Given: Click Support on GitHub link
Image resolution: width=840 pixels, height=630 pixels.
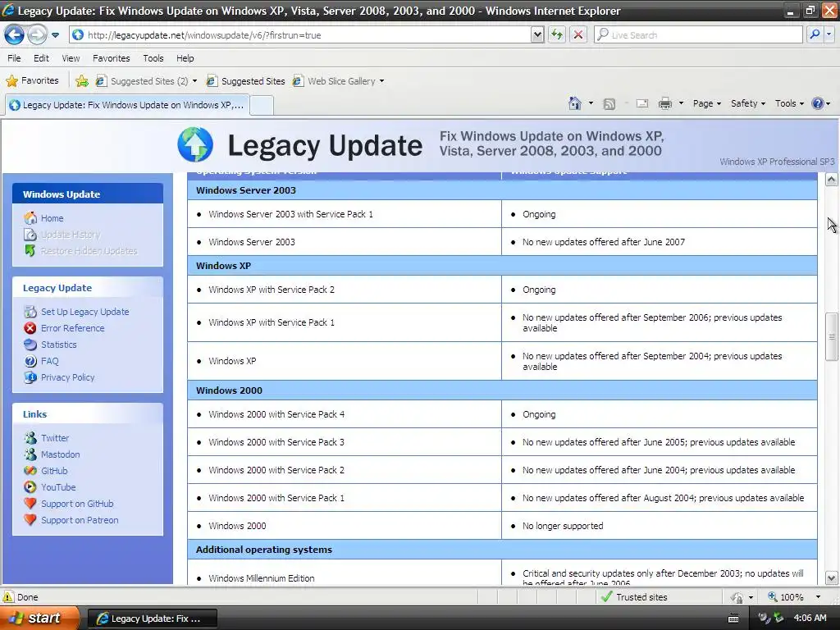Looking at the screenshot, I should 77,504.
